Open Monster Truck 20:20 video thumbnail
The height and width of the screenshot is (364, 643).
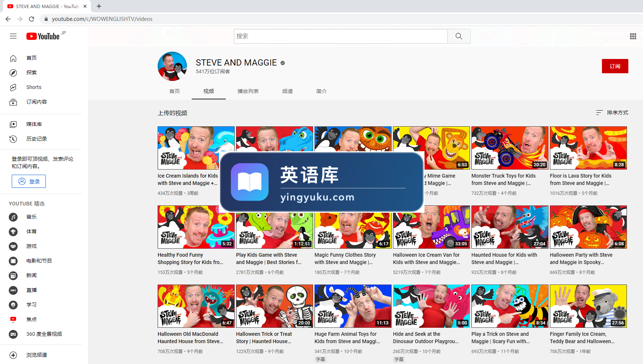click(x=510, y=148)
